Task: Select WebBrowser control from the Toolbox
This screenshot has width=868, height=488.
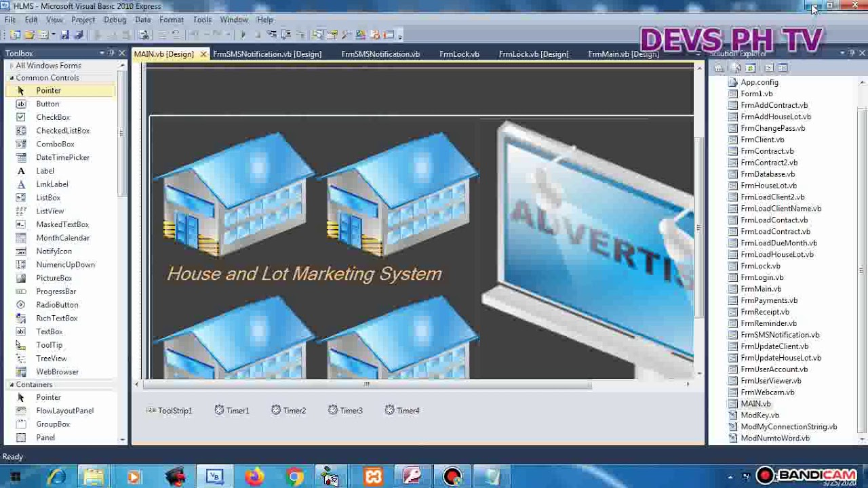Action: point(57,371)
